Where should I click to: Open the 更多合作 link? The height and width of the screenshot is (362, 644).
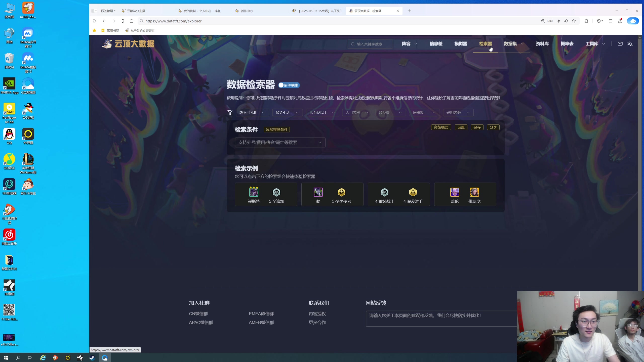point(317,323)
